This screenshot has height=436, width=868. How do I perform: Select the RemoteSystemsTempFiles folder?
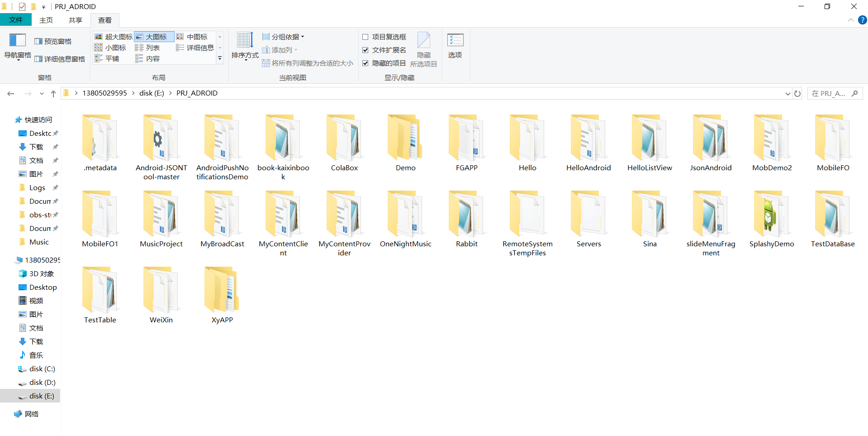tap(527, 223)
